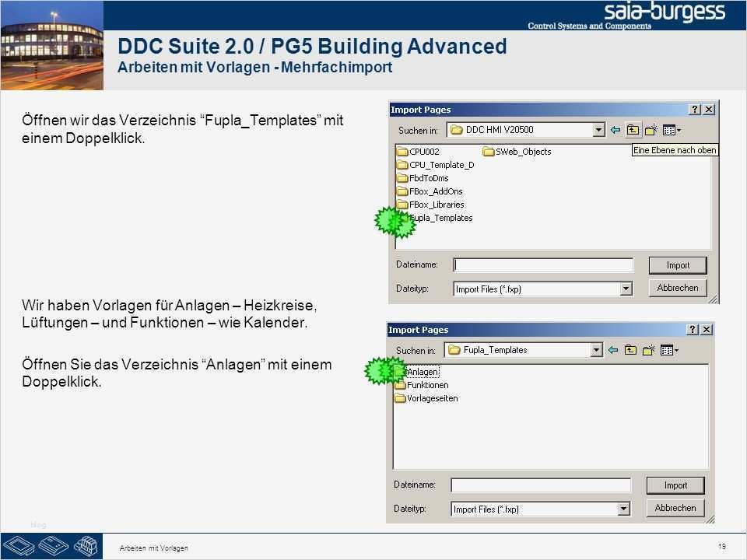Click Import button in lower dialog
747x560 pixels.
675,485
